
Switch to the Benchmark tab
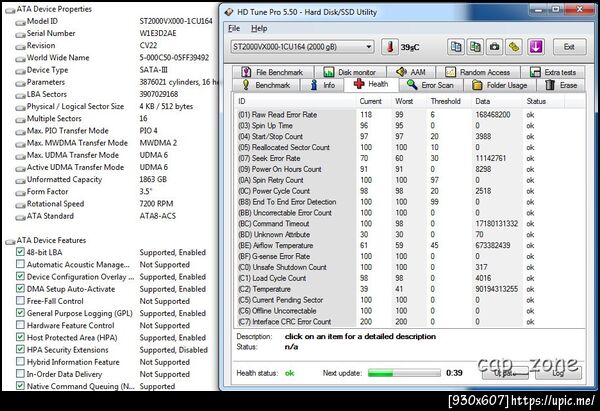point(266,85)
